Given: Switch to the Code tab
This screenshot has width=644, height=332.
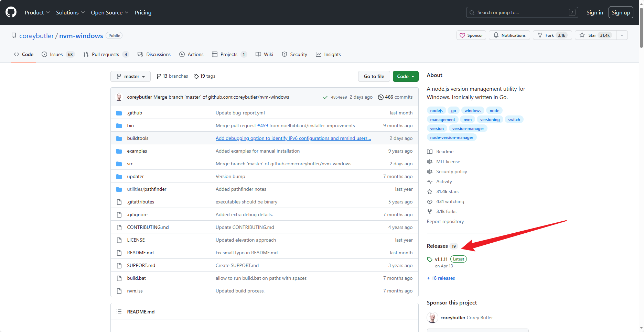Looking at the screenshot, I should click(x=23, y=54).
